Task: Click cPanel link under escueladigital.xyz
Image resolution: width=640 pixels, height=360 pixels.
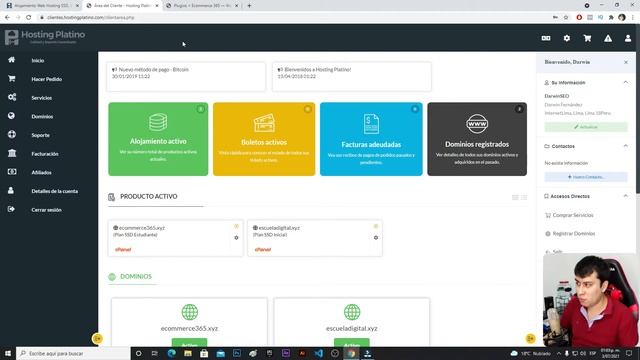Action: click(x=263, y=249)
